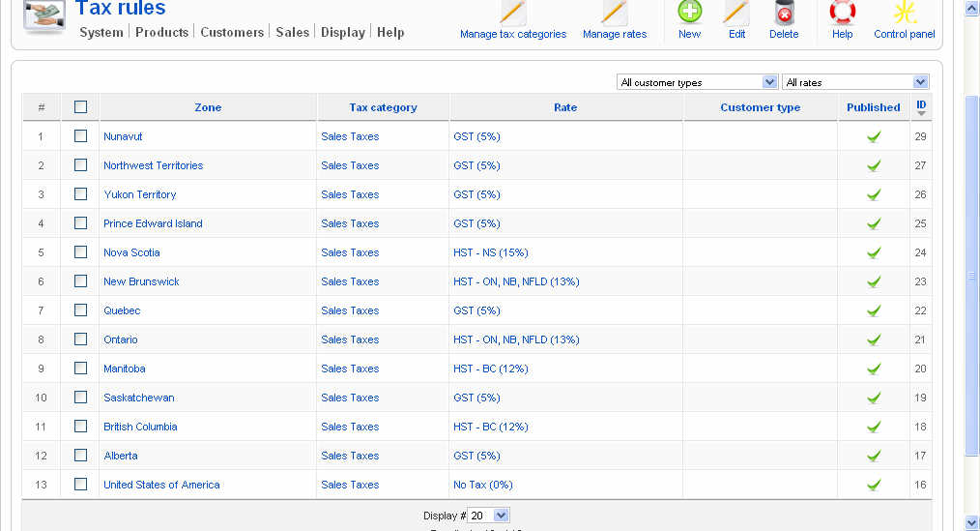Expand the All rates filter dropdown
Viewport: 980px width, 531px height.
point(855,82)
